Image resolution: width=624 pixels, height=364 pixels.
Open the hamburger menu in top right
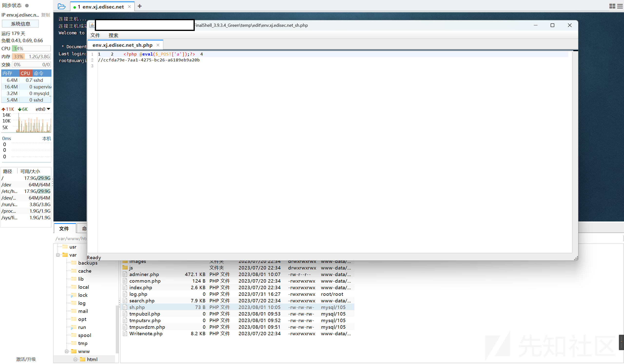point(620,6)
